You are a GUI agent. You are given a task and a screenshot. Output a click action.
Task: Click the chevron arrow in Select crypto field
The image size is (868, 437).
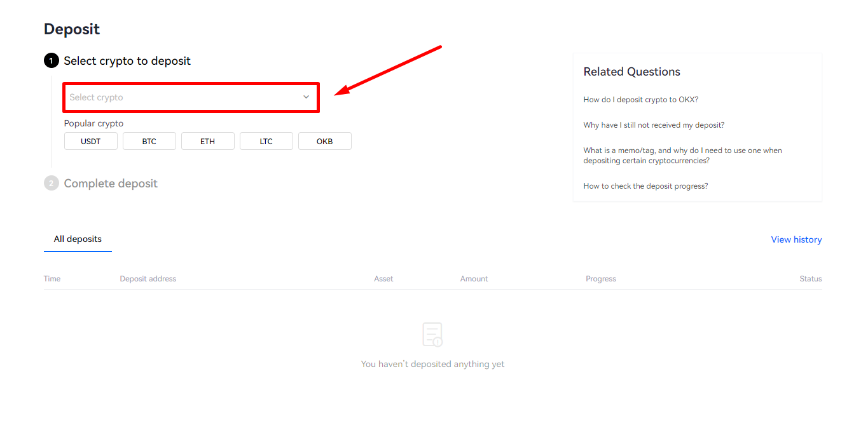[x=306, y=97]
